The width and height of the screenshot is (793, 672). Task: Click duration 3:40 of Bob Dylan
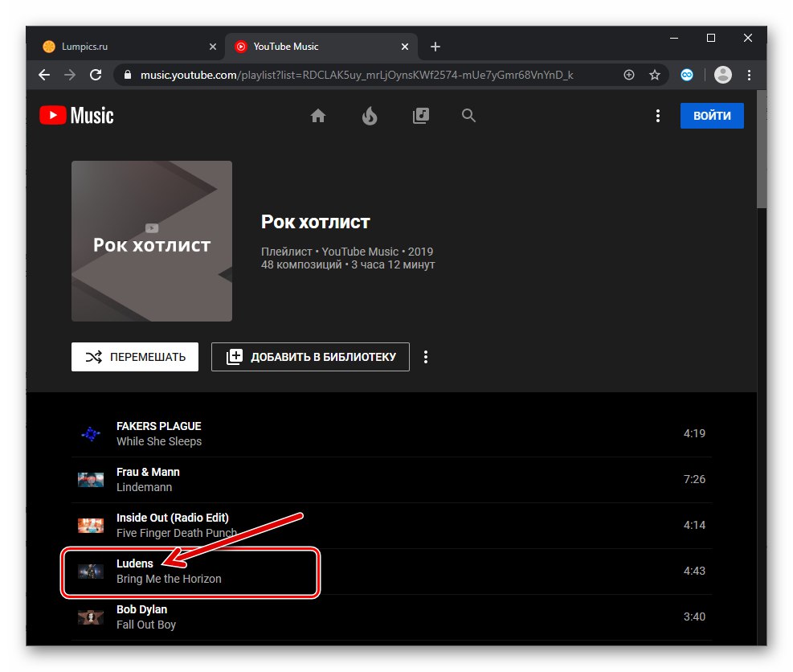tap(694, 617)
